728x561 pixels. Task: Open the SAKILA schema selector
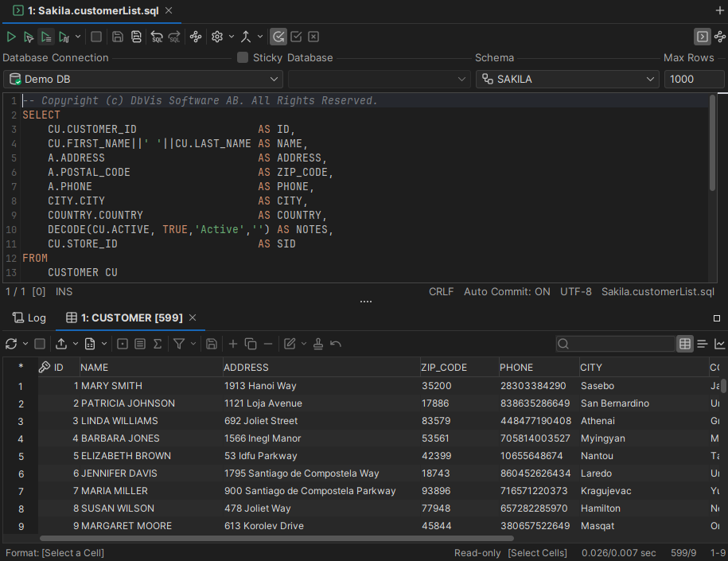[x=566, y=79]
